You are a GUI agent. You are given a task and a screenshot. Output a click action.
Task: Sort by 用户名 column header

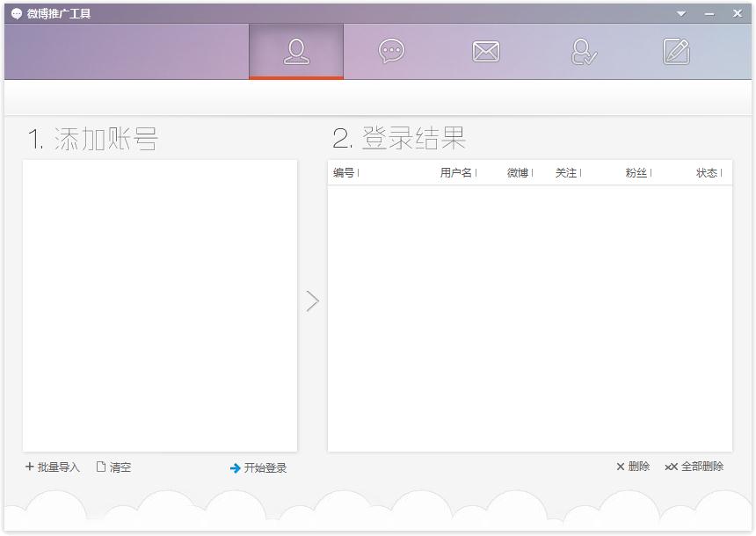(x=456, y=173)
